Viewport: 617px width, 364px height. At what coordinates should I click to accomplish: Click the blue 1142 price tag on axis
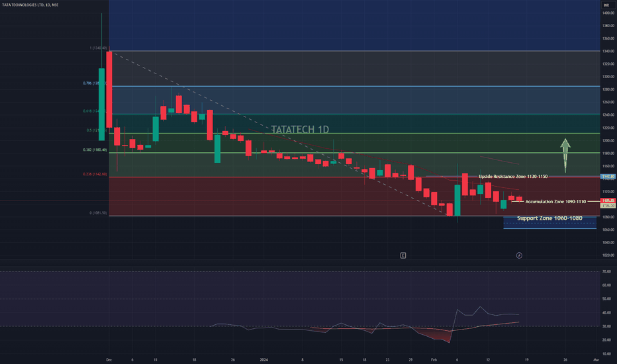608,177
